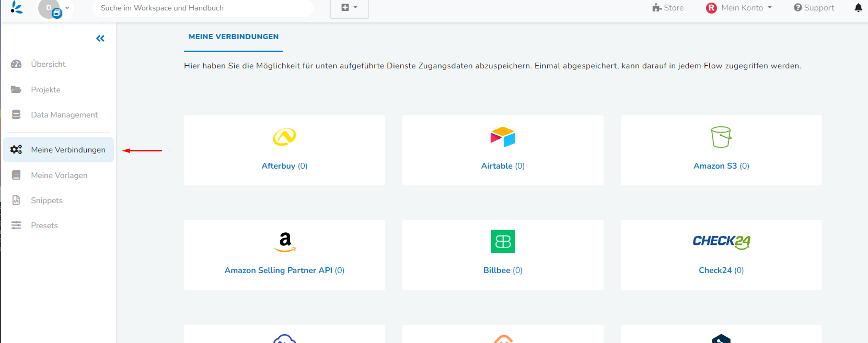The width and height of the screenshot is (868, 343).
Task: Open the Amazon S3 (0) connection link
Action: tap(721, 166)
